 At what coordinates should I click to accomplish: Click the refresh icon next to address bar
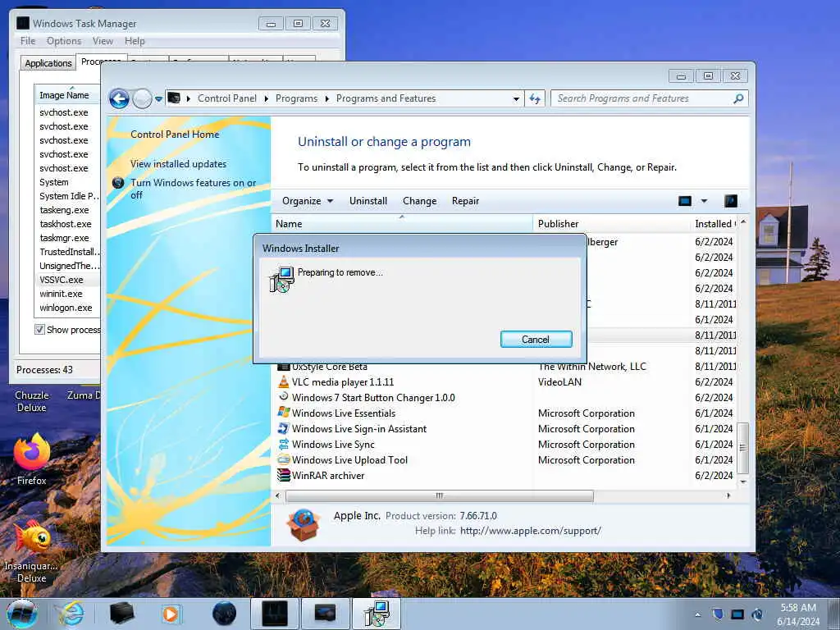[x=535, y=98]
